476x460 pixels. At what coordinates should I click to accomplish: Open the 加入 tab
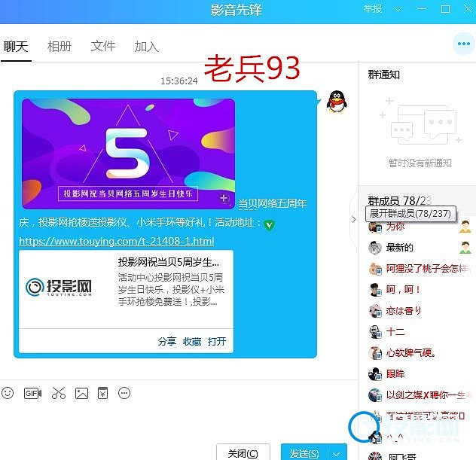click(x=146, y=47)
